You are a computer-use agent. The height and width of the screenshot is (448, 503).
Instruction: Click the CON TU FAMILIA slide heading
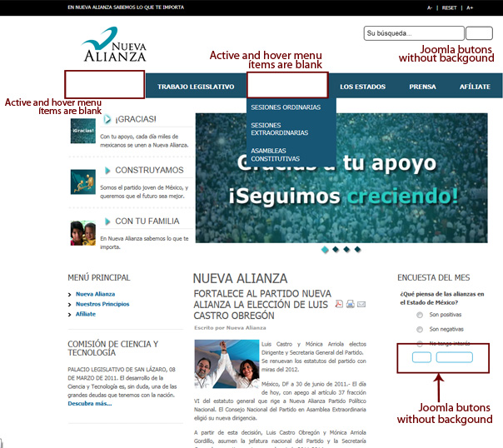[147, 222]
